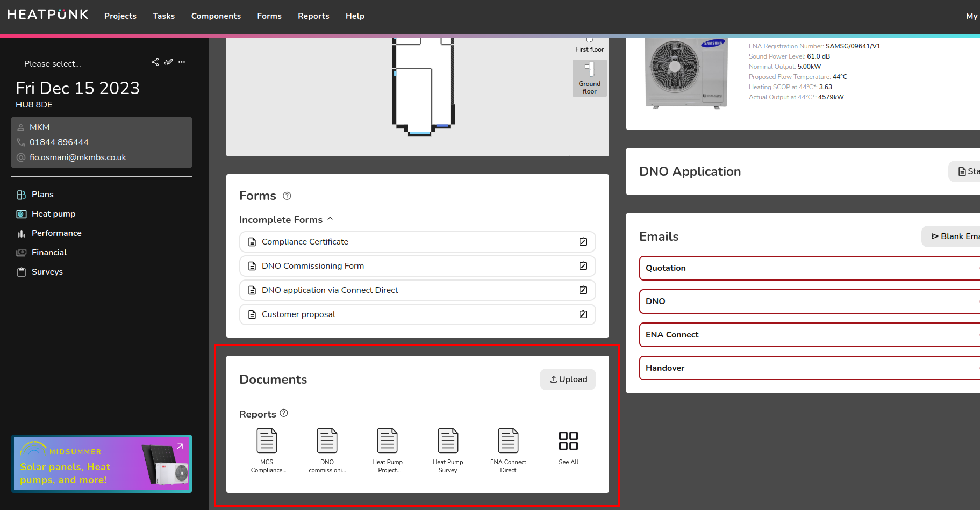The height and width of the screenshot is (510, 980).
Task: Click the floor plan drawing
Action: click(x=424, y=87)
